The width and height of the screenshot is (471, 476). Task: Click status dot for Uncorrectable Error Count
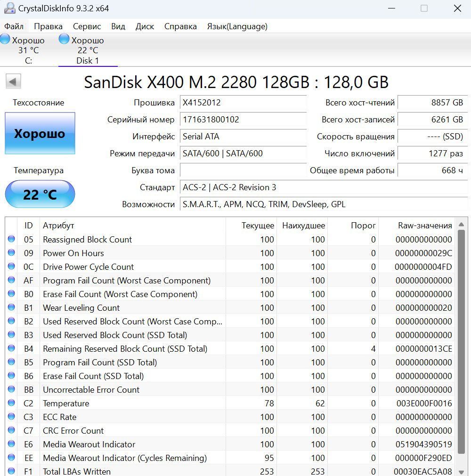[11, 389]
